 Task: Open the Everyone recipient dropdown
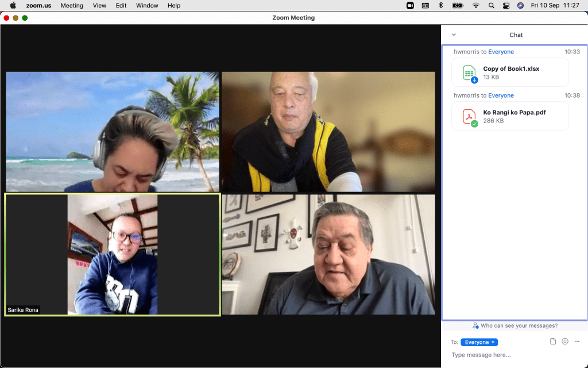pos(479,342)
